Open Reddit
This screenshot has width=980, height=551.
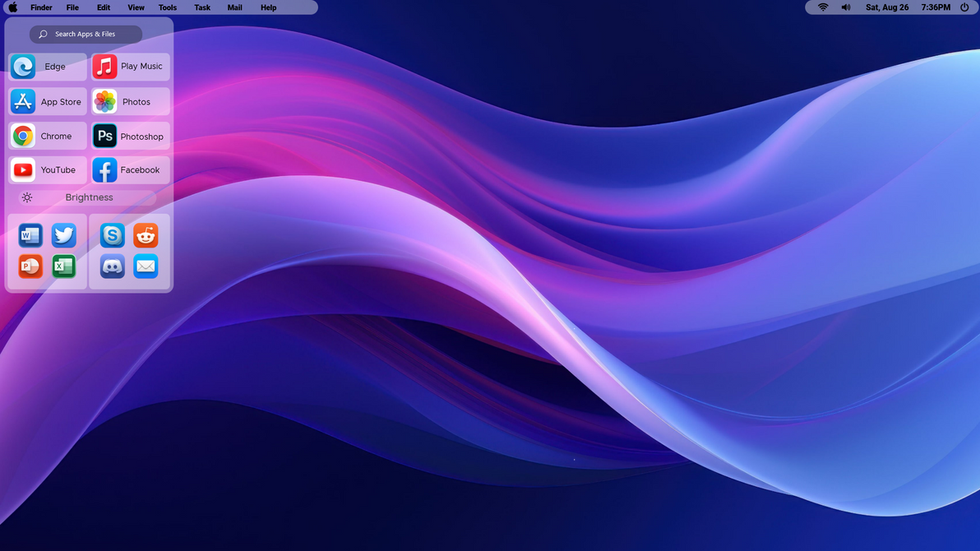[x=146, y=235]
